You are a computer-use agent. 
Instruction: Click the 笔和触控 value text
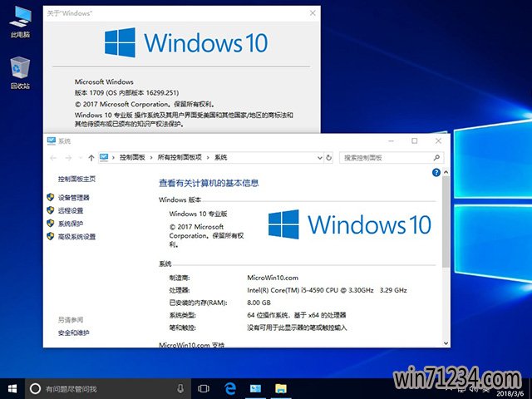(297, 328)
